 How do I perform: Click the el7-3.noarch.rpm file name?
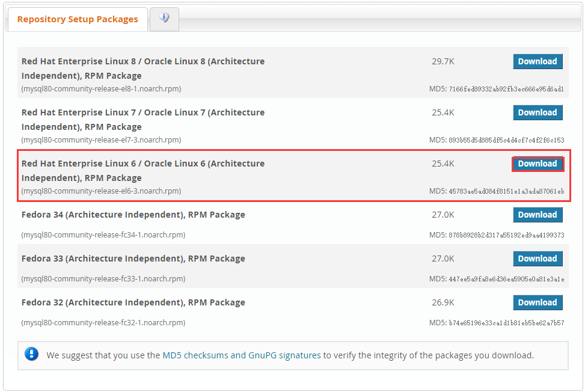click(101, 140)
